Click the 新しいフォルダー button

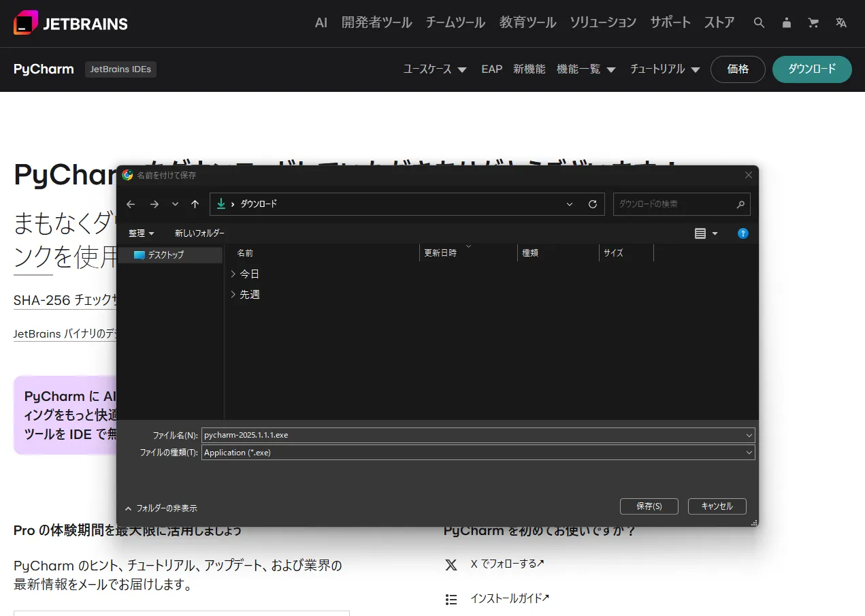coord(199,233)
